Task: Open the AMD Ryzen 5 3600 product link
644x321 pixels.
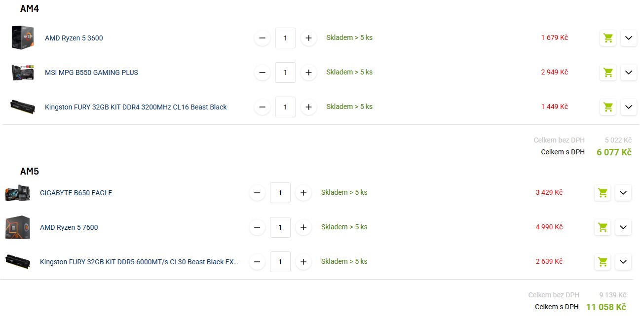Action: 74,38
